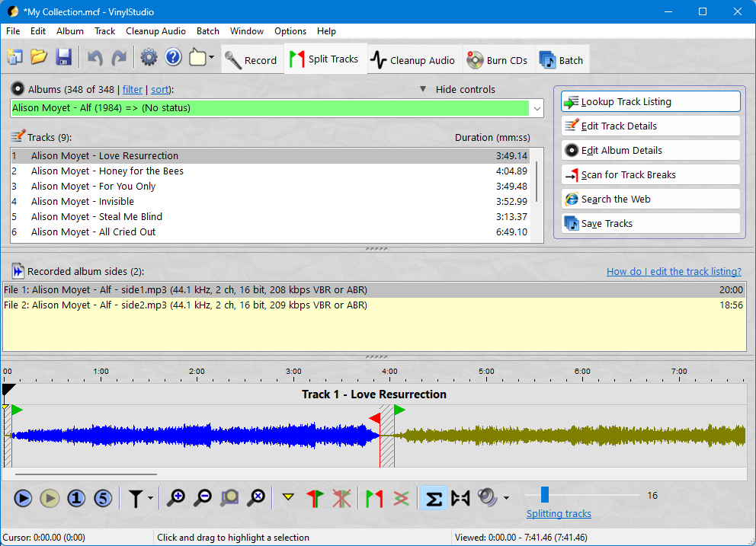The height and width of the screenshot is (546, 756).
Task: Select File 2 side2.mp3 row
Action: (x=374, y=305)
